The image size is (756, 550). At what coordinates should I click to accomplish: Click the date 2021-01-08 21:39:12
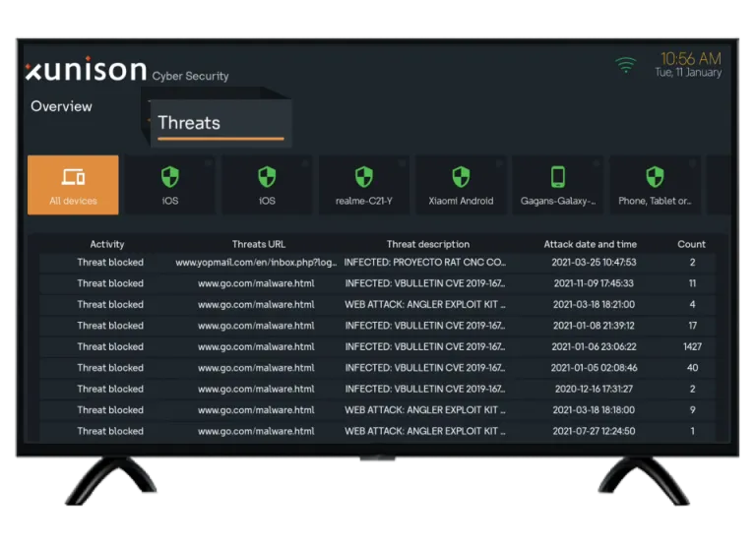coord(594,326)
